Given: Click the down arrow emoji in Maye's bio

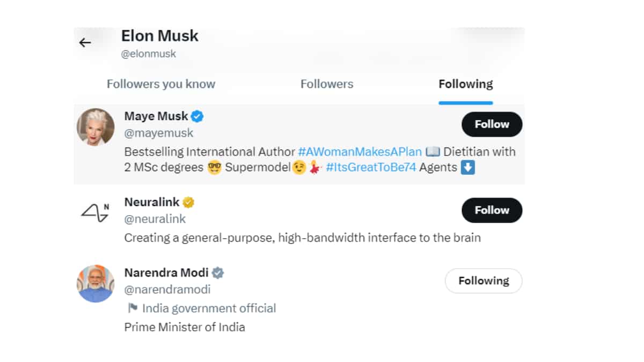Looking at the screenshot, I should (x=468, y=167).
